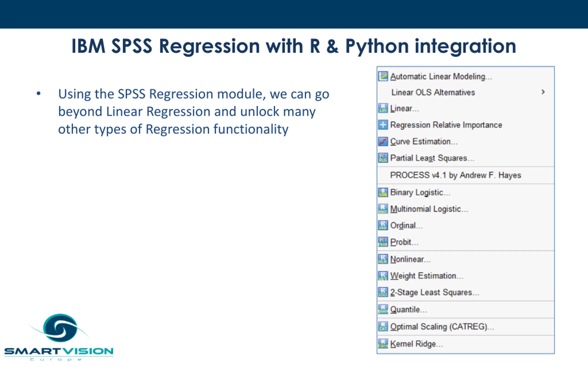
Task: Click the Multinomial Logistic icon
Action: click(x=383, y=209)
